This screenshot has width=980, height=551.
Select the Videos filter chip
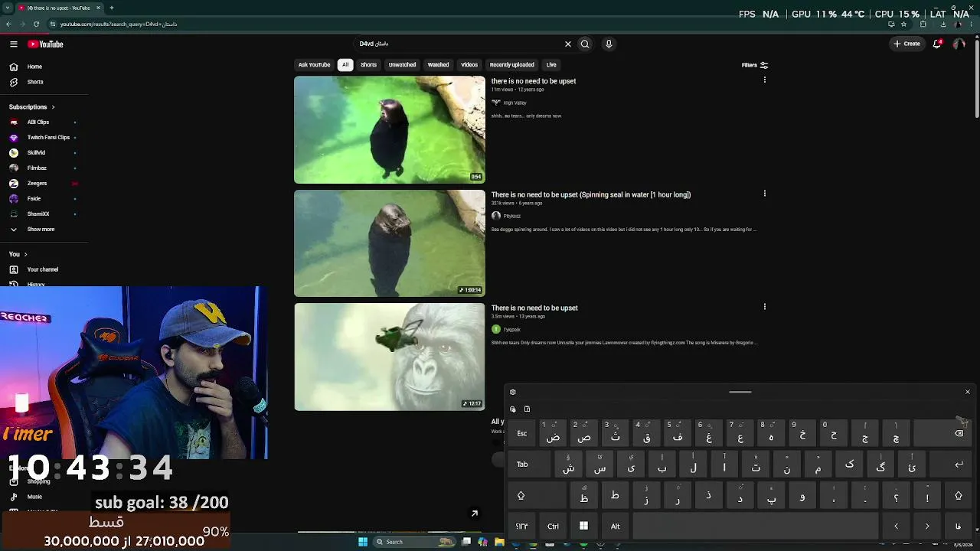click(469, 65)
